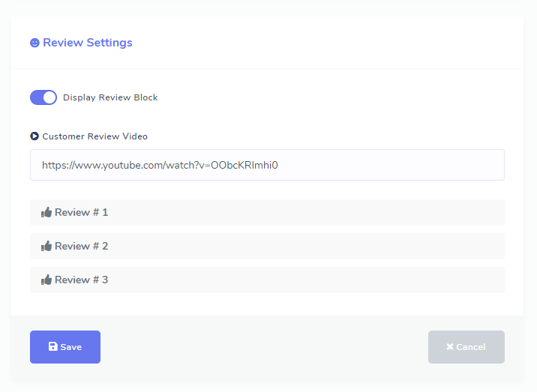537x392 pixels.
Task: Expand the Review # 1 section
Action: point(267,213)
